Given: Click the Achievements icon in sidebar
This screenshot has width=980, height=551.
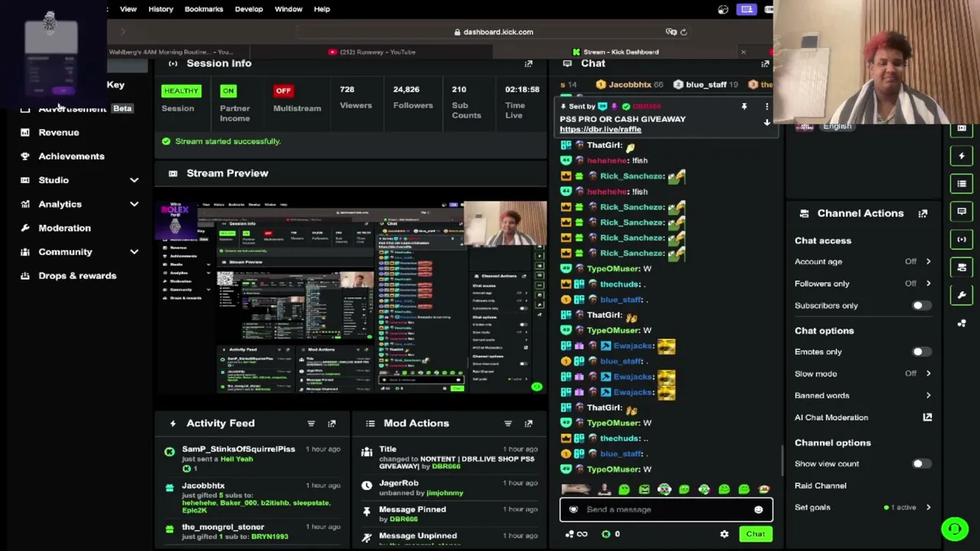Looking at the screenshot, I should click(25, 156).
